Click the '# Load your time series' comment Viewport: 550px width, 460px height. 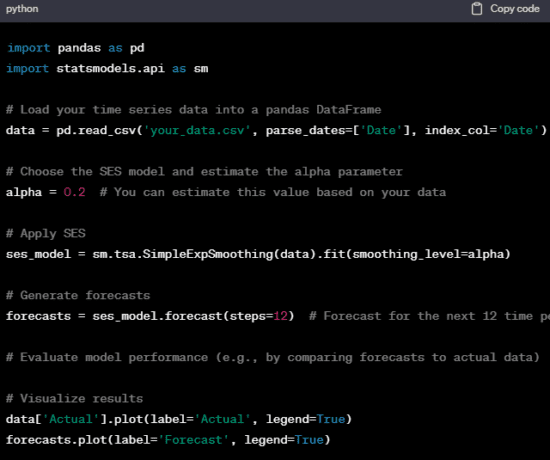193,110
